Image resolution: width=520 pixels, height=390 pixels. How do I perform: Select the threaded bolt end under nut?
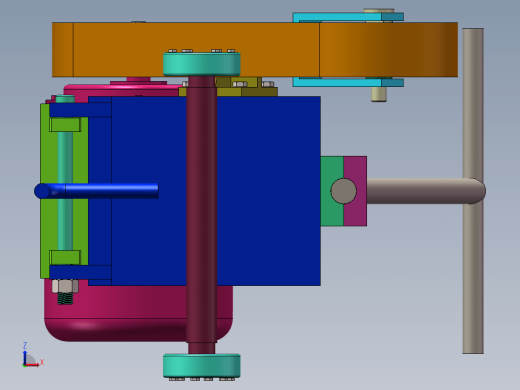65,299
